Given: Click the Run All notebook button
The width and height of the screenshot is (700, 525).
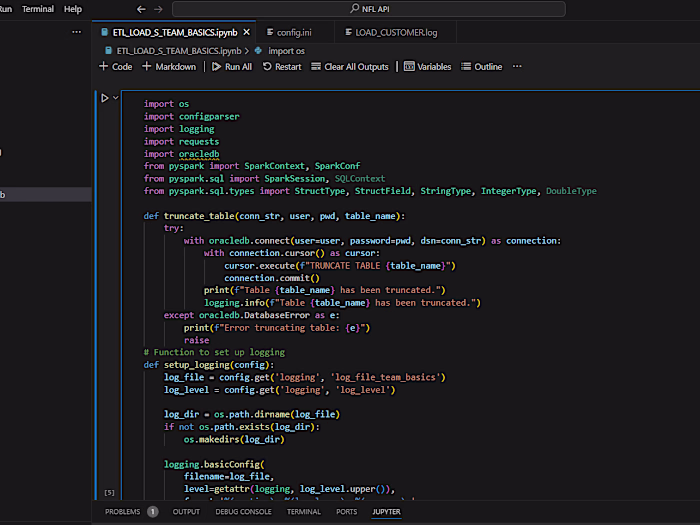Looking at the screenshot, I should (230, 67).
